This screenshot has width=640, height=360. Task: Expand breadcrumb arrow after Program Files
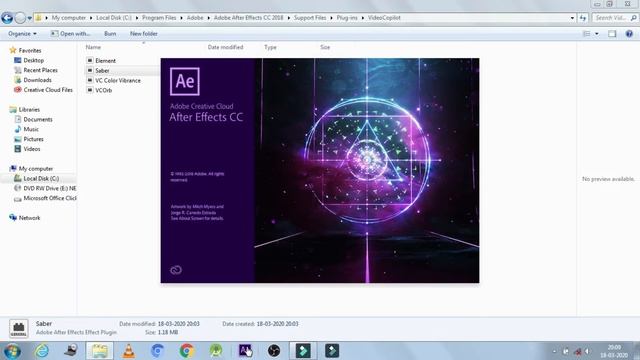coord(182,18)
